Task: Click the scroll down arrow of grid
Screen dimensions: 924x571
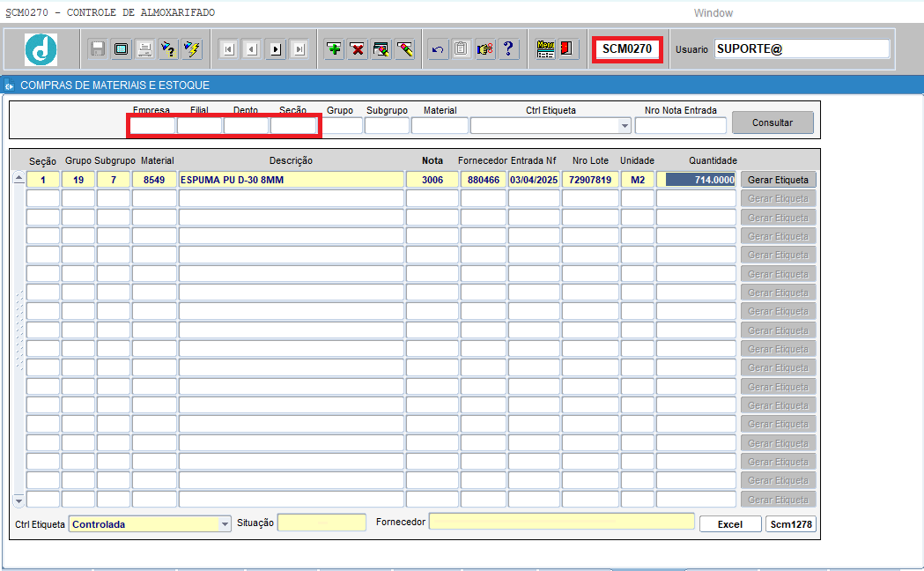Action: click(18, 500)
